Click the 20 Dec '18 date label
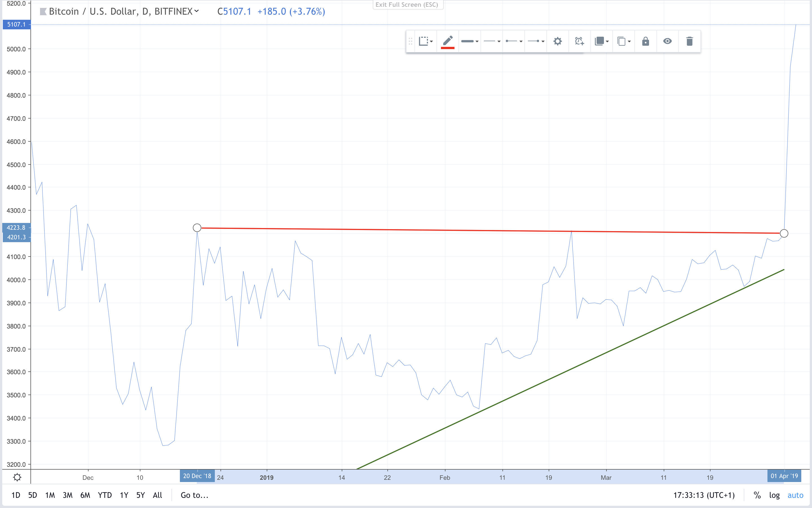The width and height of the screenshot is (812, 508). tap(197, 476)
